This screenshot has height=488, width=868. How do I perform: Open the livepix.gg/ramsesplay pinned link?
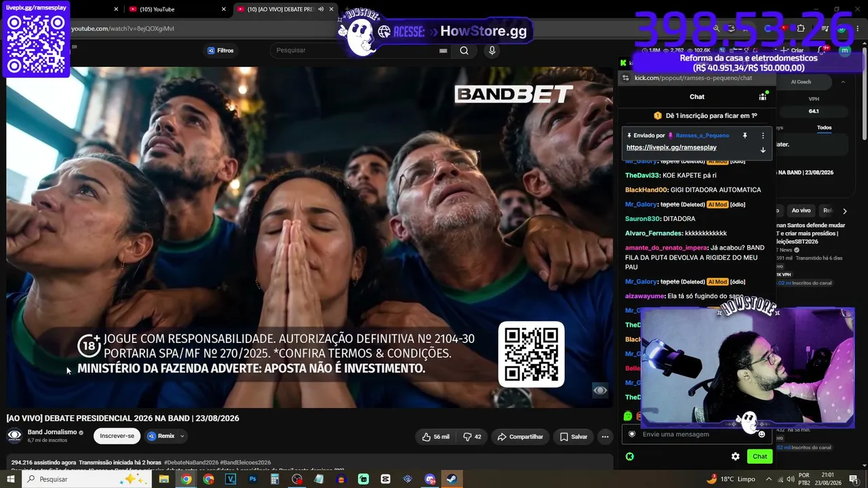(671, 148)
